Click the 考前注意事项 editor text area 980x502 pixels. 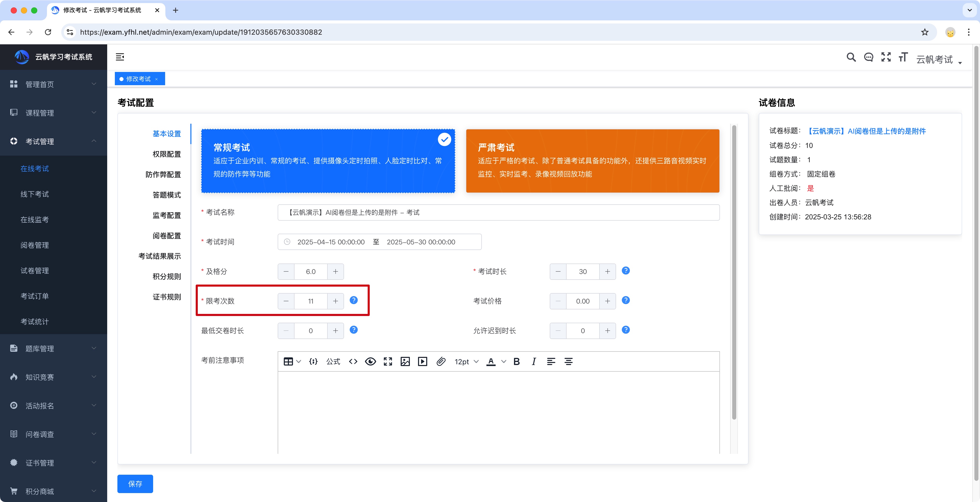[x=498, y=413]
